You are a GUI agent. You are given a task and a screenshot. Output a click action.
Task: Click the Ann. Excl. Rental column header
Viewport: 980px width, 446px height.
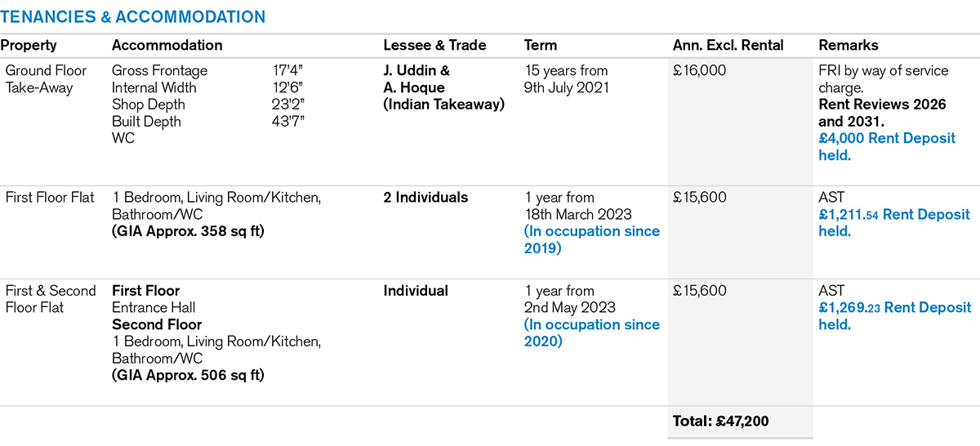728,46
